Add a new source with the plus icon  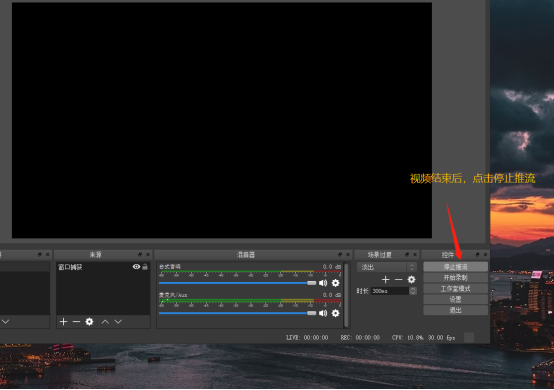64,321
